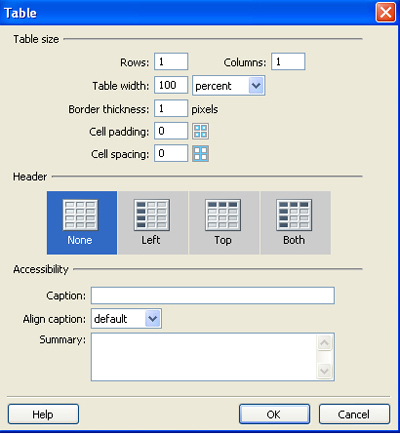Click the 'pixels' label text
The width and height of the screenshot is (400, 434).
(205, 109)
